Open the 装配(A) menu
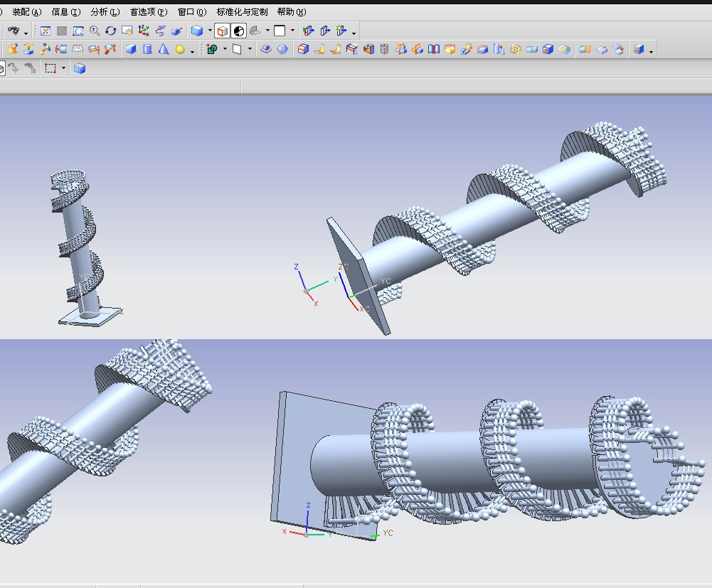Image resolution: width=712 pixels, height=588 pixels. click(27, 12)
